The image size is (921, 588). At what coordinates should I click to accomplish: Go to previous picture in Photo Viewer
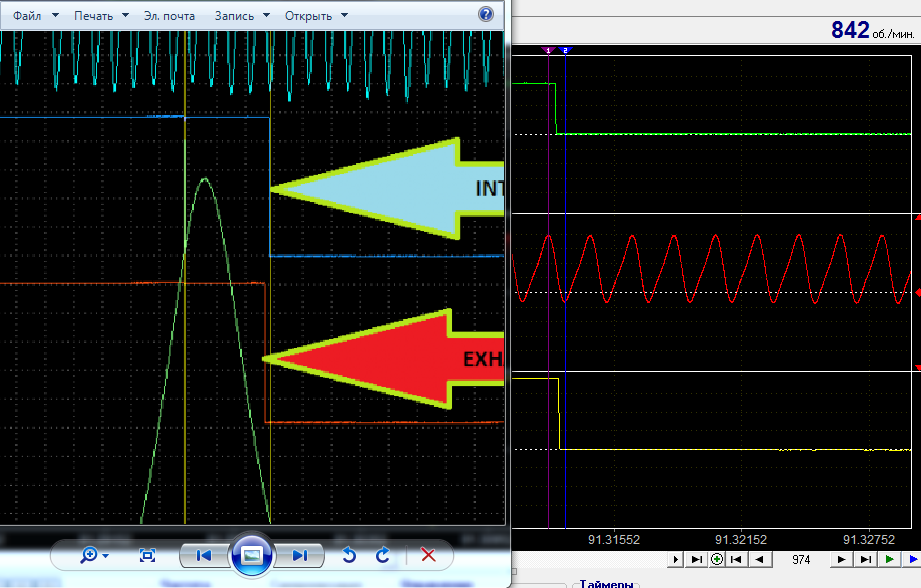(203, 555)
